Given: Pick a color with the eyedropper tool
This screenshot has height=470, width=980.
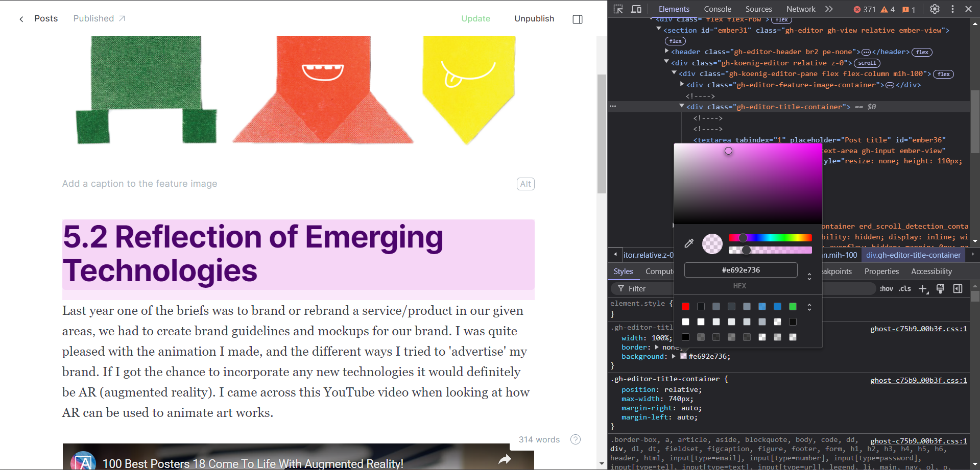Looking at the screenshot, I should click(689, 243).
